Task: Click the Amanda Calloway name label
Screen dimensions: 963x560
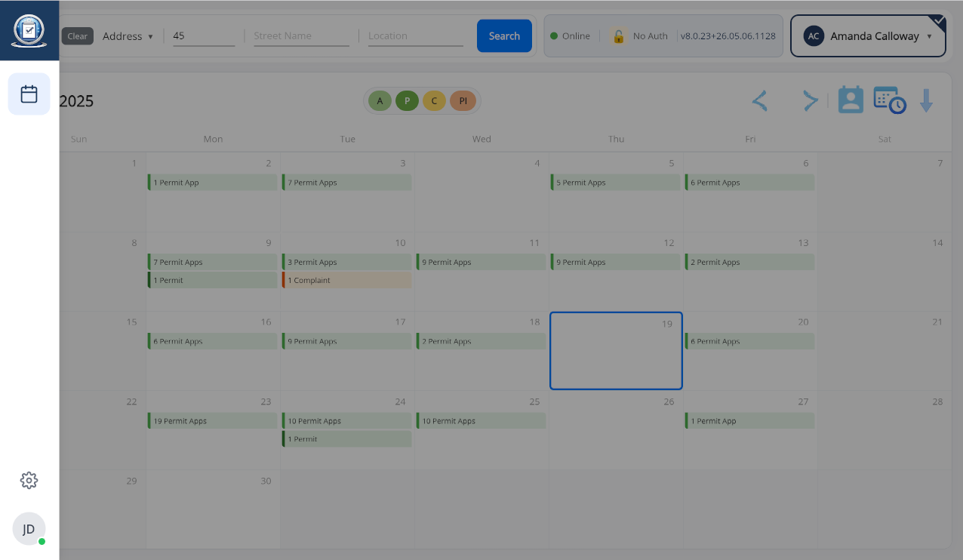Action: [875, 36]
